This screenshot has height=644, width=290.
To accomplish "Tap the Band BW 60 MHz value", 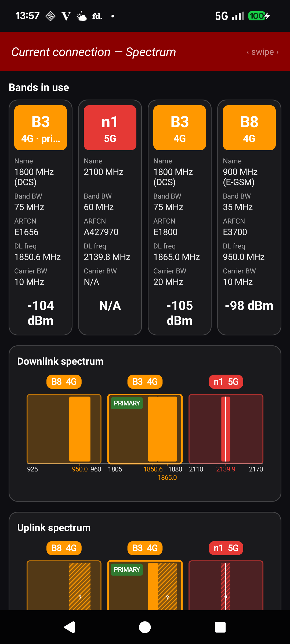I will pos(99,207).
